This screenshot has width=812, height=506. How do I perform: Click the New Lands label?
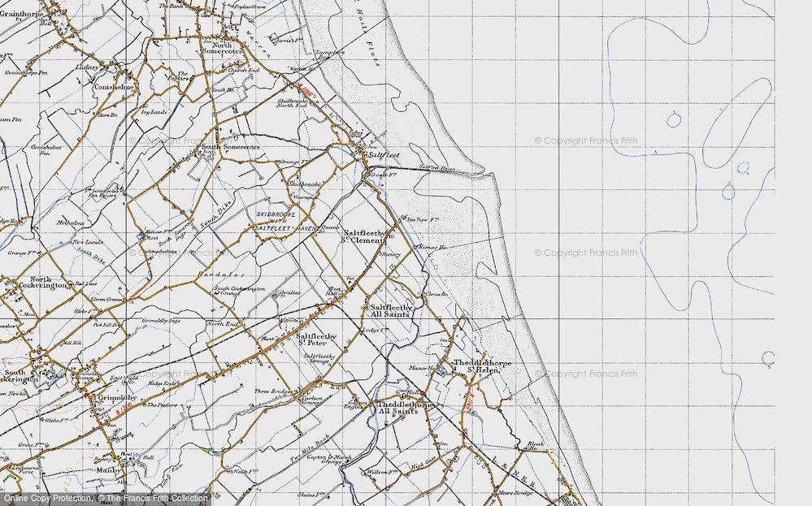(88, 242)
